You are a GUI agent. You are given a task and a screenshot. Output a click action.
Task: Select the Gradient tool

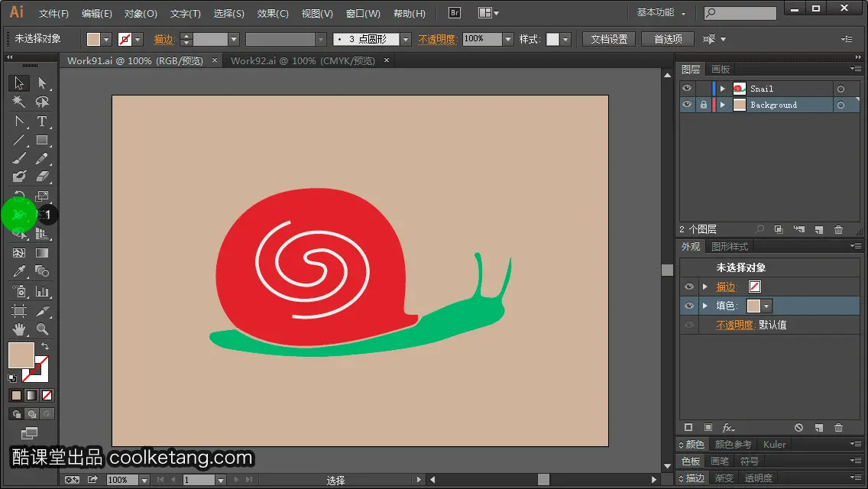(x=42, y=253)
